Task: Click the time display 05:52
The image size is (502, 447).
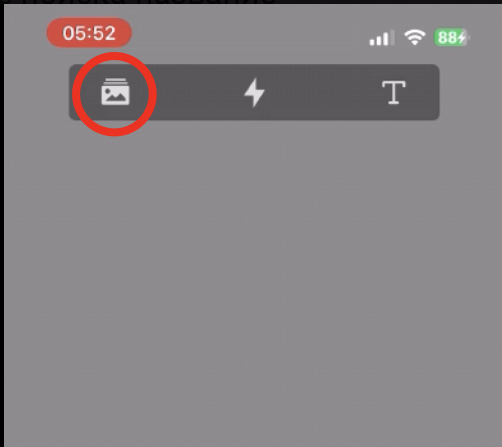Action: coord(89,33)
